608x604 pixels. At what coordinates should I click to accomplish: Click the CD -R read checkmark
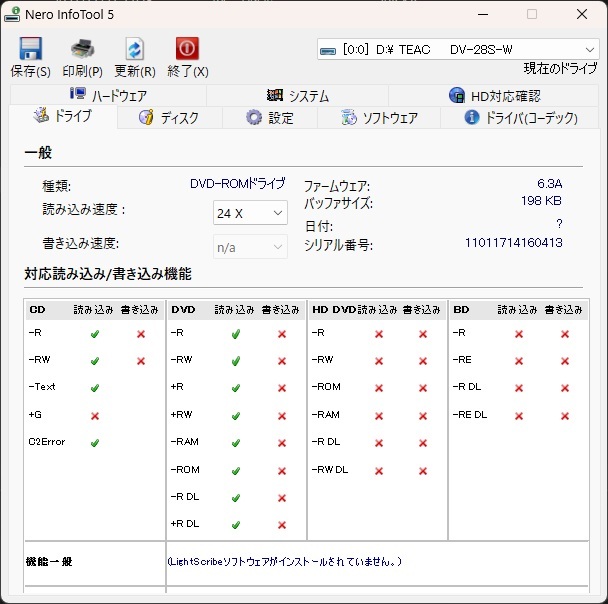[95, 334]
